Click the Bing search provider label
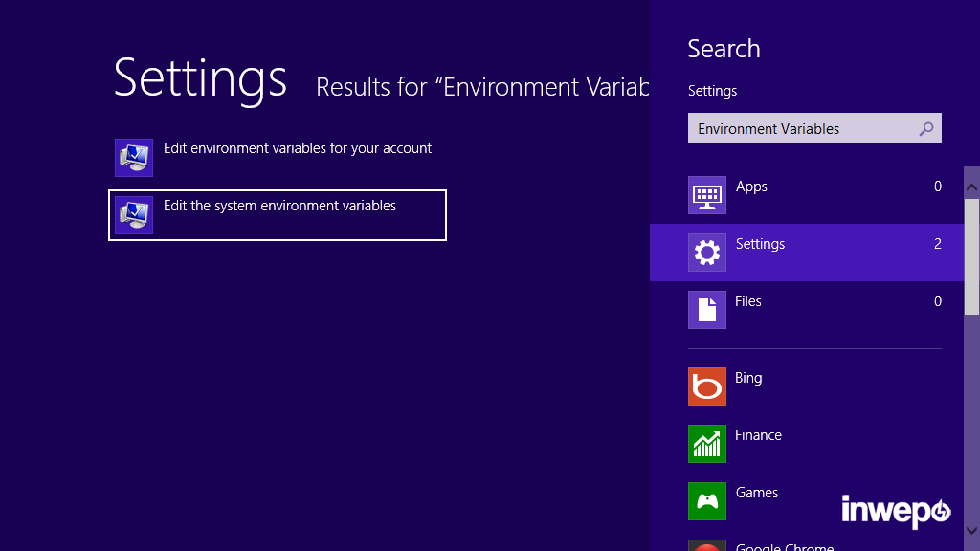 (748, 378)
